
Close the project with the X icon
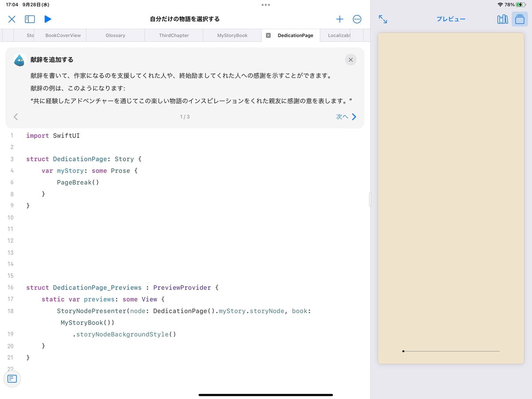pos(12,19)
